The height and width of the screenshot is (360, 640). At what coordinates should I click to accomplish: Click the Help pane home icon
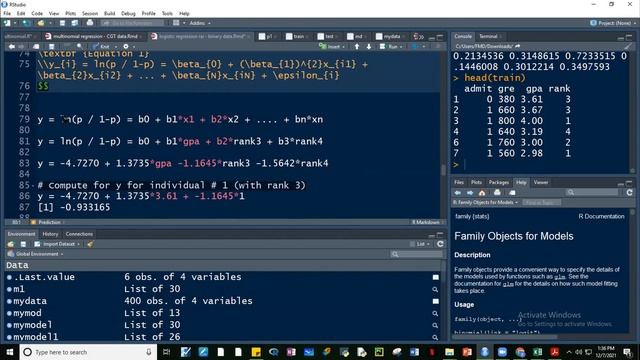(x=482, y=193)
